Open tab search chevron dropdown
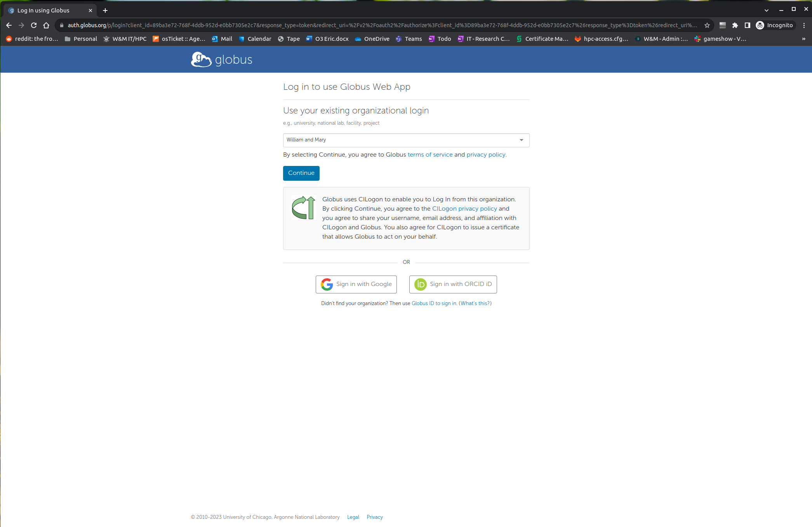Screen dimensions: 812x527 (x=766, y=10)
